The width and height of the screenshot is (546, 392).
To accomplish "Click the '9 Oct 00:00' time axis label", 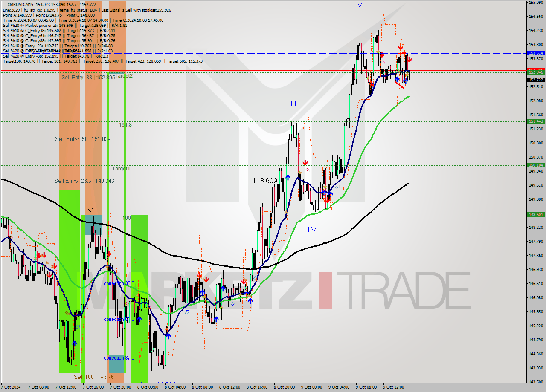I will [312, 388].
